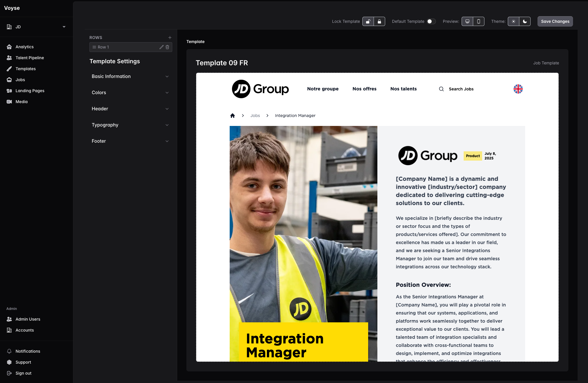Select the dark theme option
Viewport: 588px width, 383px height.
click(525, 21)
